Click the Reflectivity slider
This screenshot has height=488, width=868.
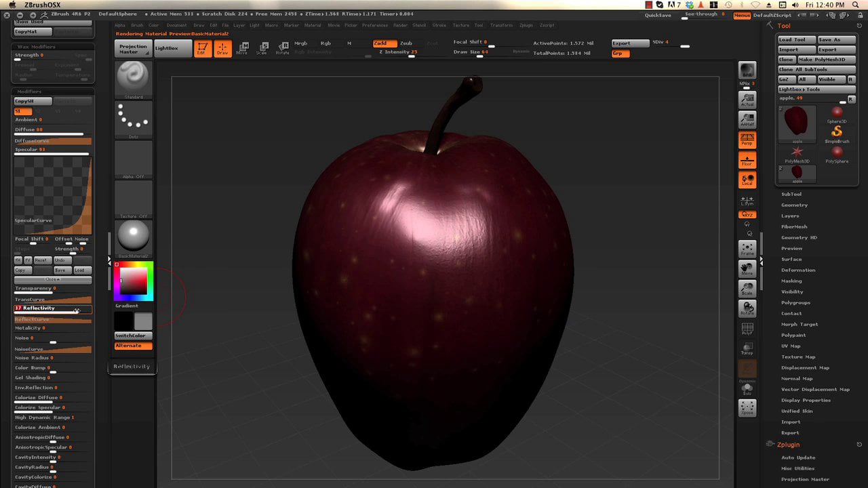[52, 308]
